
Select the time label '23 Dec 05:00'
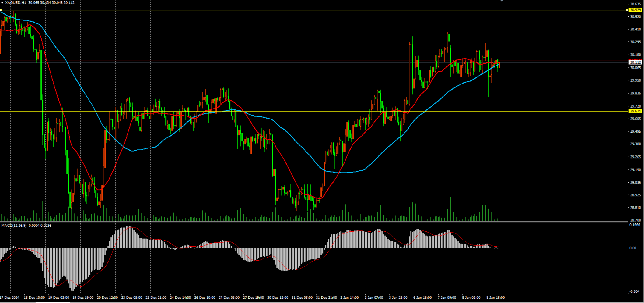131,298
